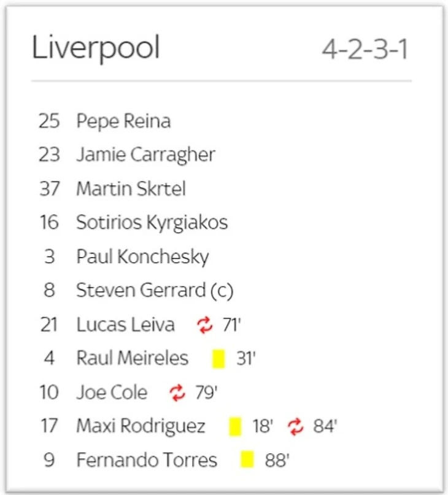Select Jamie Carragher in the lineup
448x495 pixels.
(145, 155)
